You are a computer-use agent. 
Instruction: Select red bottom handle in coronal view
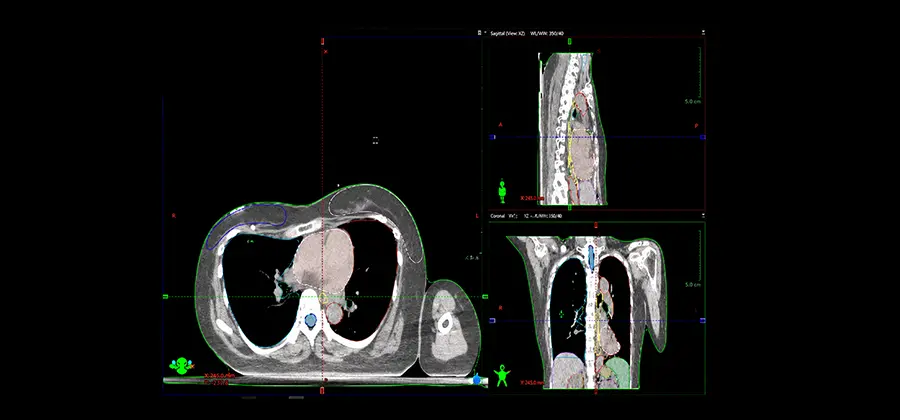point(596,391)
